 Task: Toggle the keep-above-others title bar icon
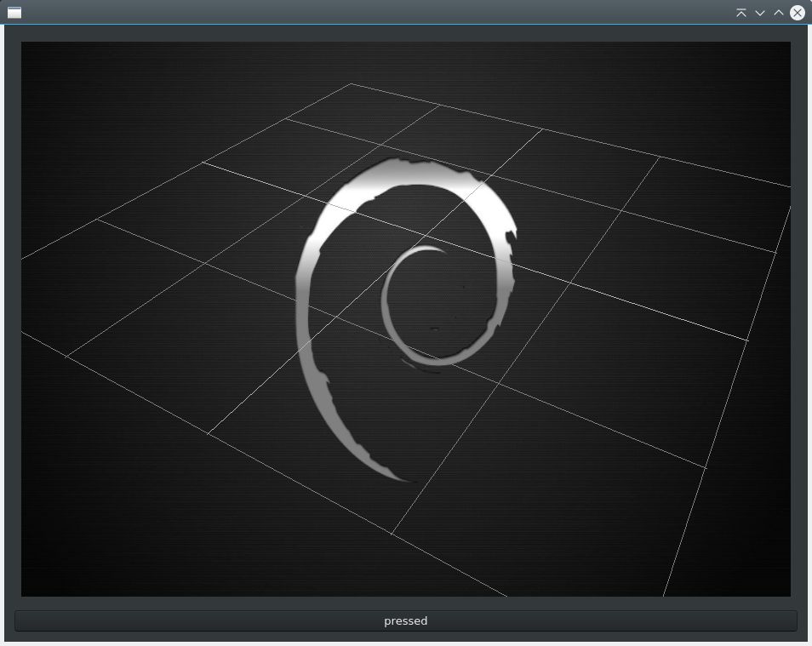point(741,13)
